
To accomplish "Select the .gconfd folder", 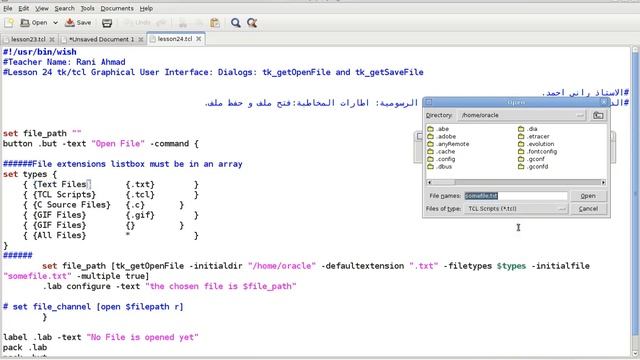I will click(533, 167).
